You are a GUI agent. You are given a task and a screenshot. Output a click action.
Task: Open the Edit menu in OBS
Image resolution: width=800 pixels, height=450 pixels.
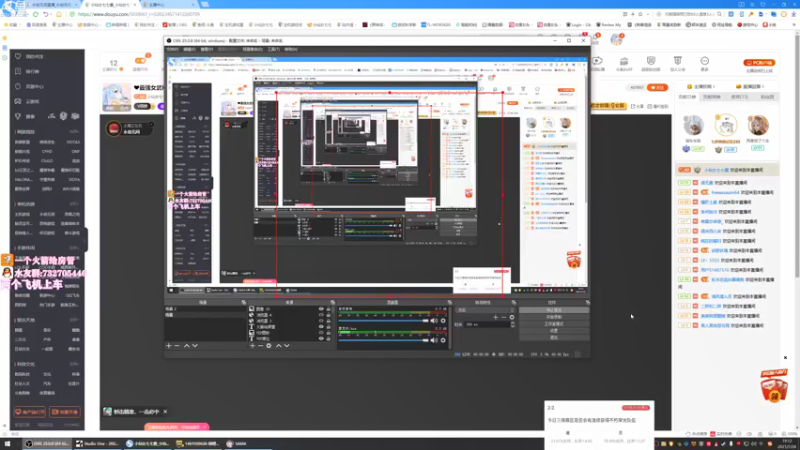[x=189, y=49]
